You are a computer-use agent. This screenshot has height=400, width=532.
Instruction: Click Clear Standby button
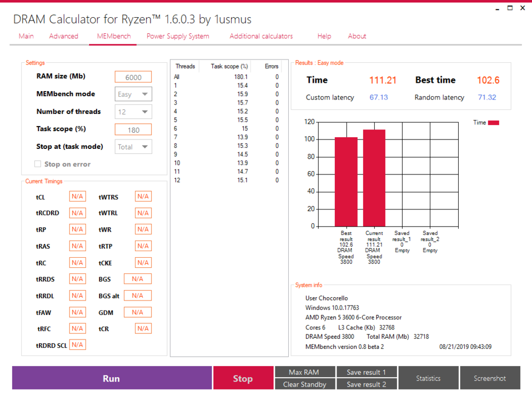[x=305, y=384]
